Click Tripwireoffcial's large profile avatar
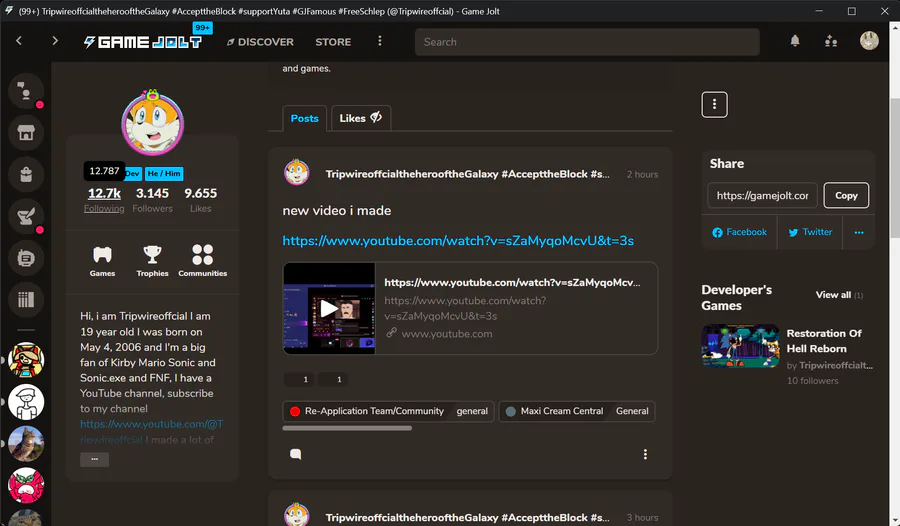The height and width of the screenshot is (526, 900). click(x=153, y=123)
